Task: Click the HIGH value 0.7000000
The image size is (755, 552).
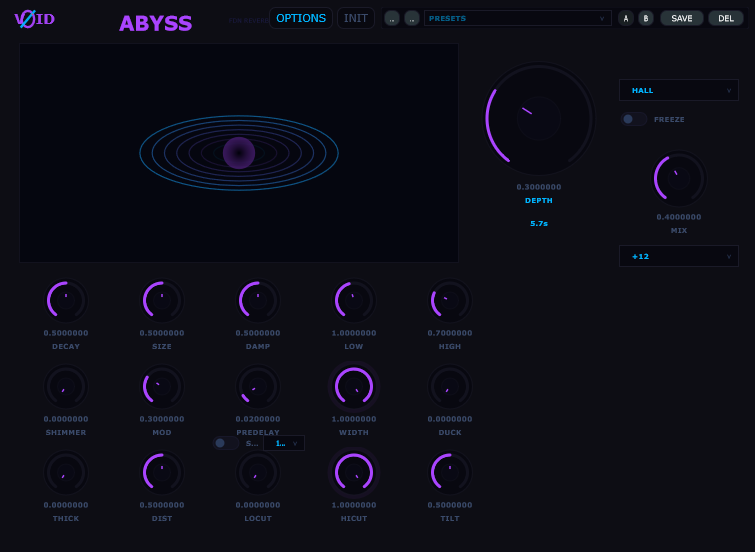Action: coord(450,333)
